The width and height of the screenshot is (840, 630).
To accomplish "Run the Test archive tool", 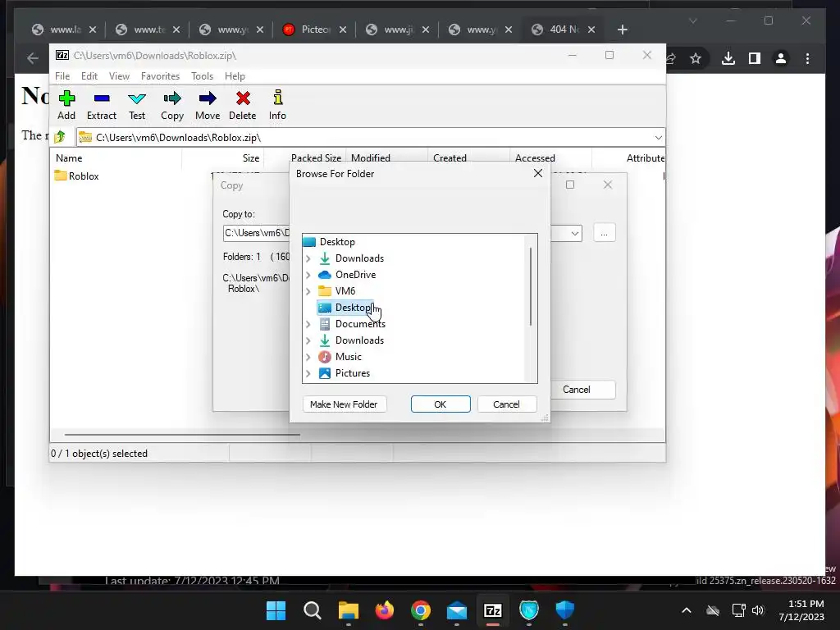I will click(137, 105).
